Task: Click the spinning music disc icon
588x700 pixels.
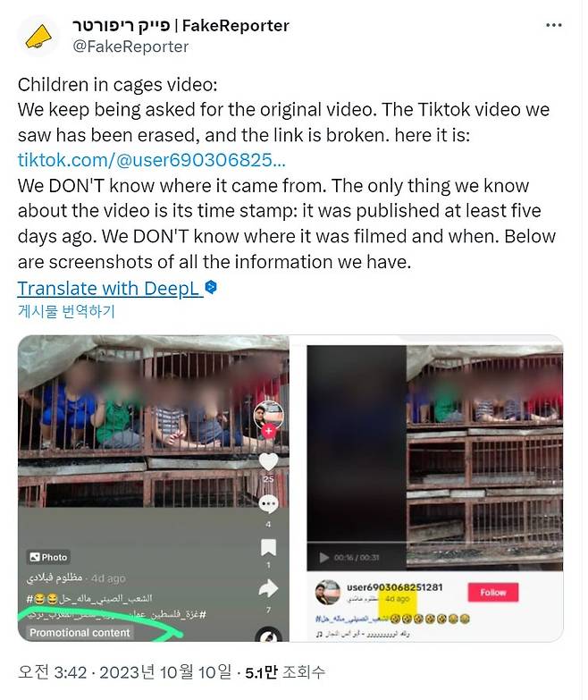Action: pos(269,635)
